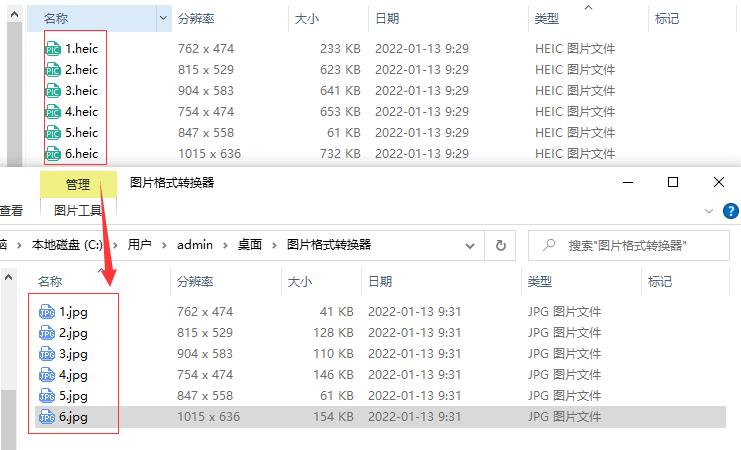Image resolution: width=741 pixels, height=450 pixels.
Task: Click the 154 KB size of 6.jpg
Action: pyautogui.click(x=333, y=417)
